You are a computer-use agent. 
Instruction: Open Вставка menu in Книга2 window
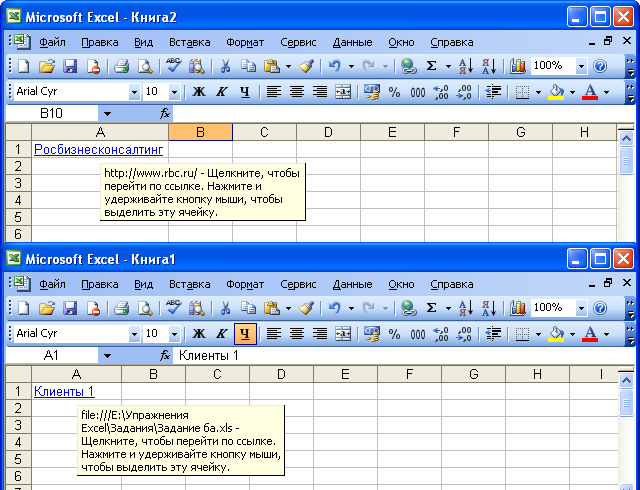[190, 42]
